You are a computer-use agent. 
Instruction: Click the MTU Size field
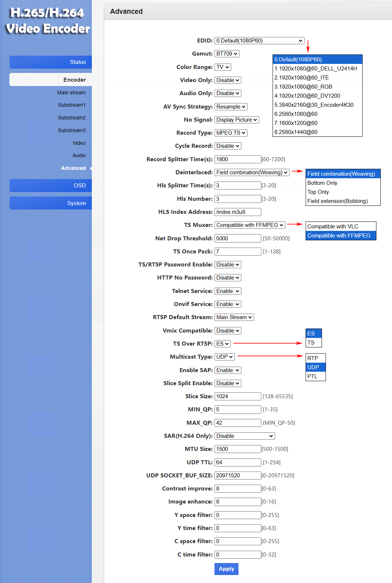click(238, 449)
